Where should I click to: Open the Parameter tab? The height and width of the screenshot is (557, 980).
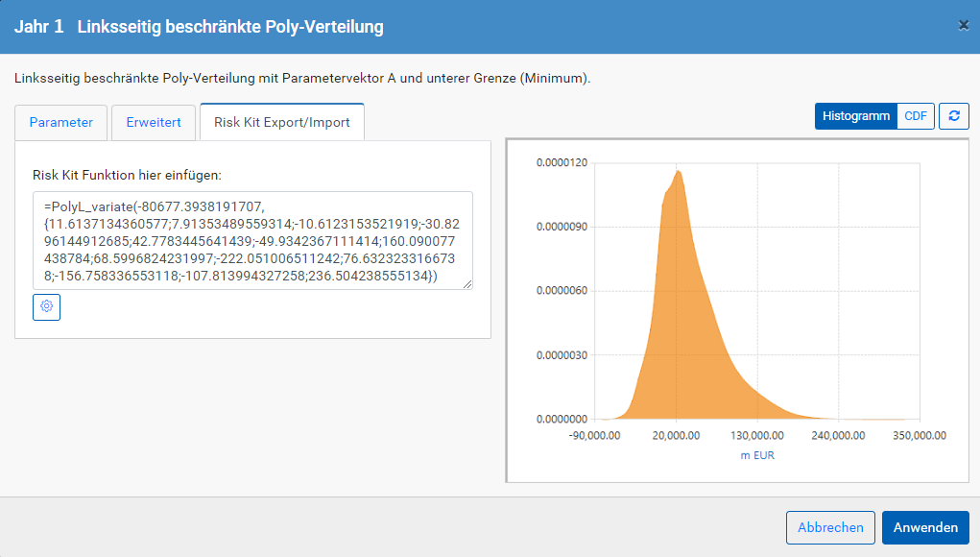61,123
